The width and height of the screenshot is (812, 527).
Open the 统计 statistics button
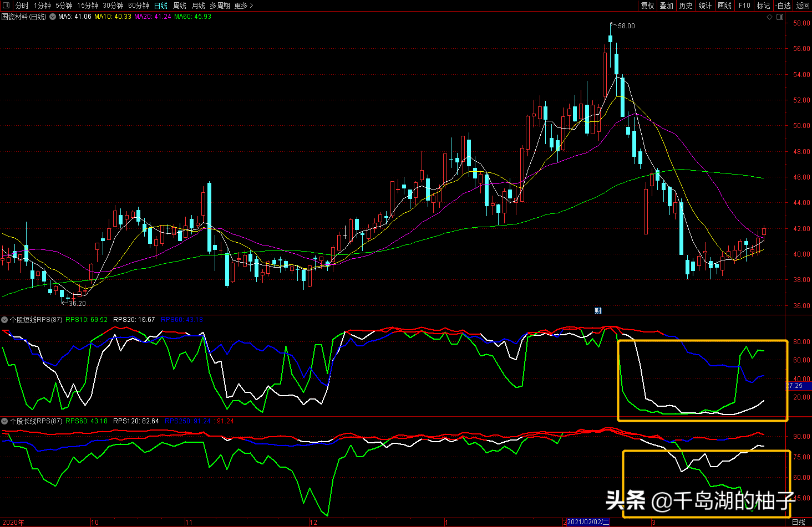point(705,6)
